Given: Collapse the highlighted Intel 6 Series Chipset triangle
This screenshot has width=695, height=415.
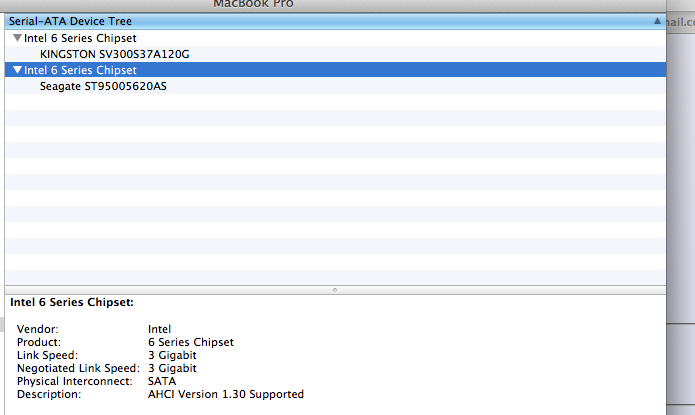Looking at the screenshot, I should (x=17, y=70).
